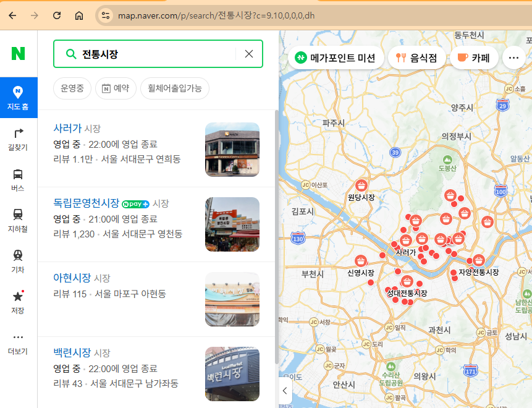The image size is (532, 408).
Task: Click the 수리산 도립공원 park marker
Action: pyautogui.click(x=391, y=366)
